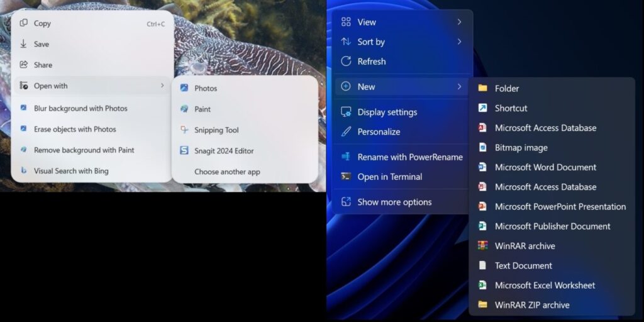Open the image with the Photos app icon
This screenshot has height=322, width=644.
[184, 88]
